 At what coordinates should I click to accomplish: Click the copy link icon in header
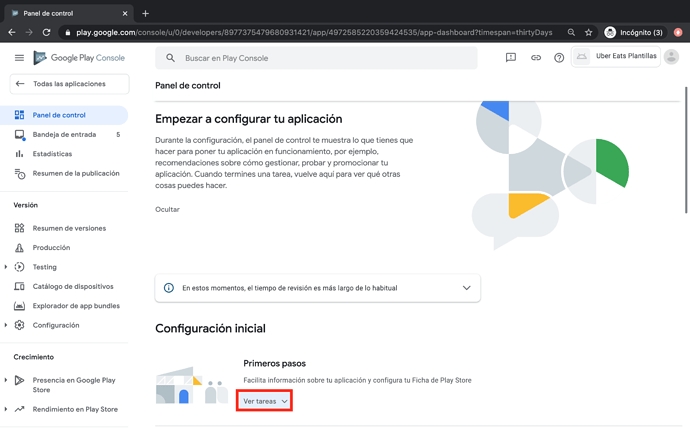[535, 58]
